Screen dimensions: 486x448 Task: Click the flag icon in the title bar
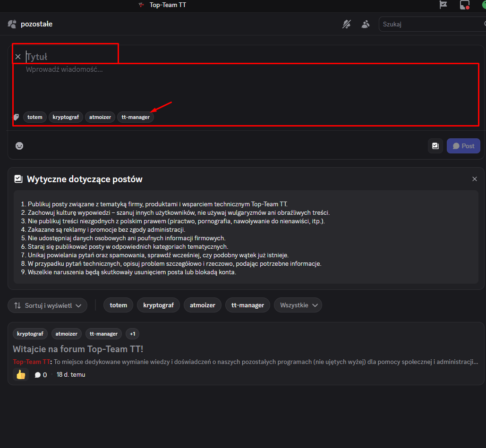(x=443, y=5)
